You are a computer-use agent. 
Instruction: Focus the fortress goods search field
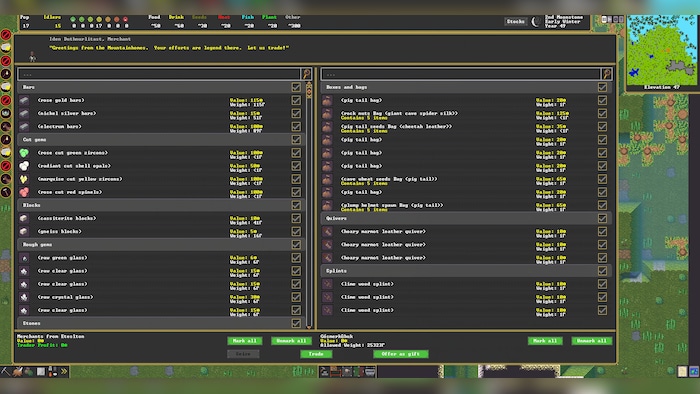point(461,74)
